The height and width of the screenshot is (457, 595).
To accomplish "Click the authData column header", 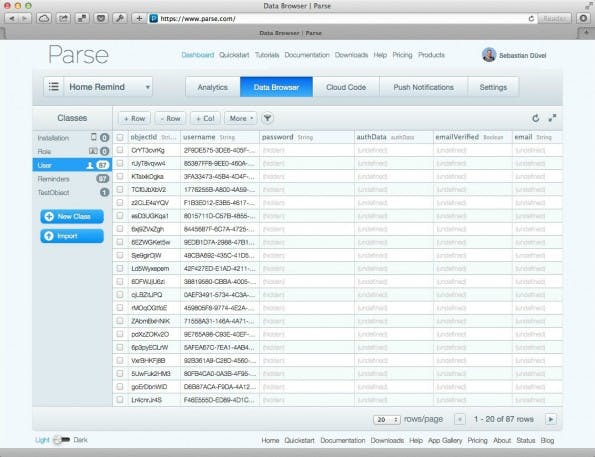I will coord(394,137).
